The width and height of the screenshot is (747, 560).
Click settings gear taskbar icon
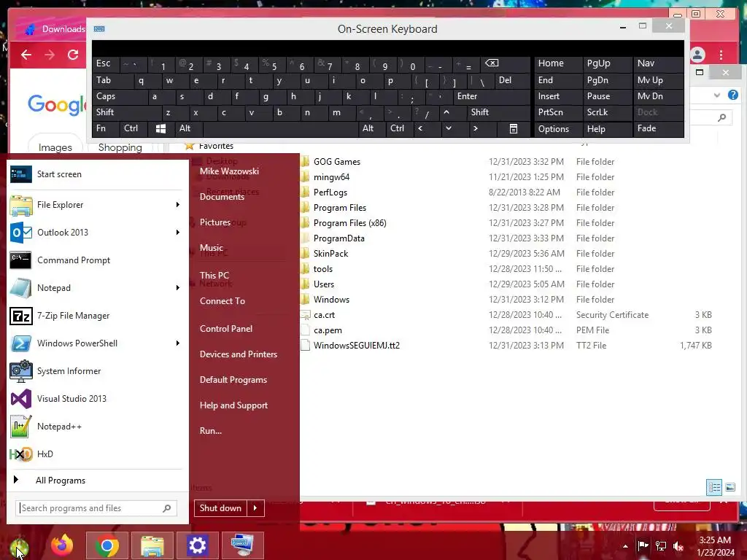[x=197, y=545]
